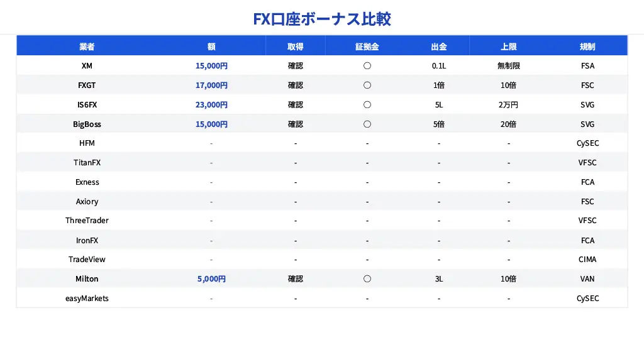Select the 5,000円 amount in Milton row
644x362 pixels.
211,279
